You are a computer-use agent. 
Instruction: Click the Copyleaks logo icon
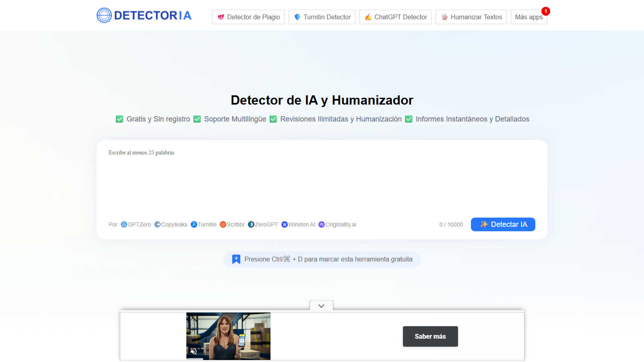[x=157, y=224]
